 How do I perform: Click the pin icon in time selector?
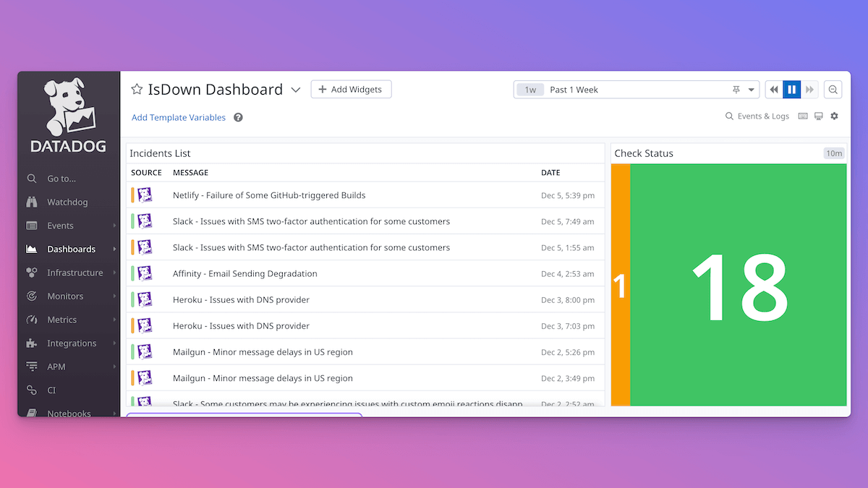coord(736,90)
